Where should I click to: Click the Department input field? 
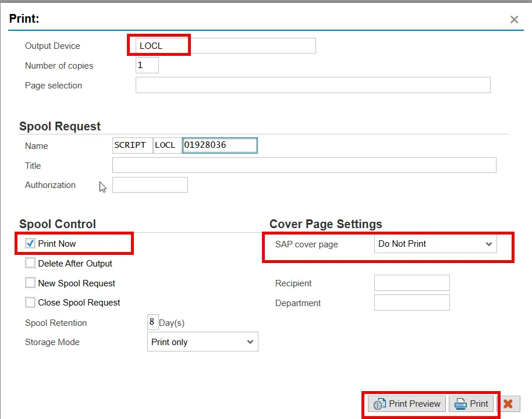pyautogui.click(x=412, y=303)
